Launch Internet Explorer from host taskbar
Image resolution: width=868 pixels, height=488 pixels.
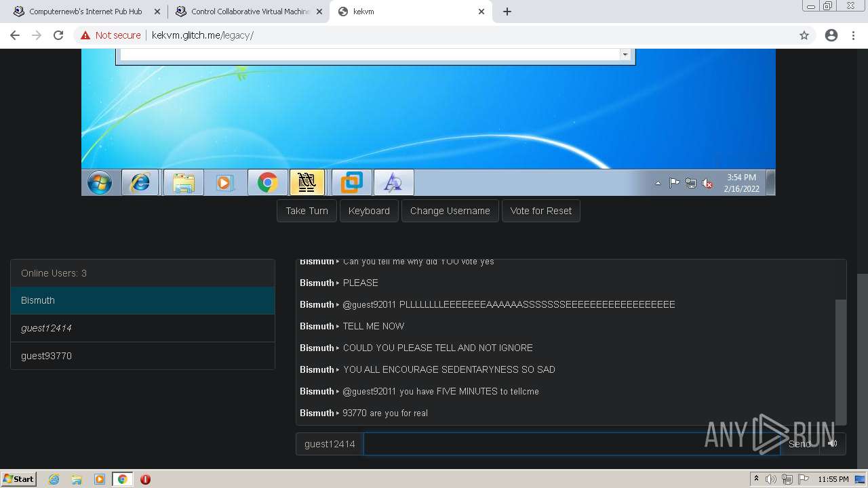coord(54,479)
